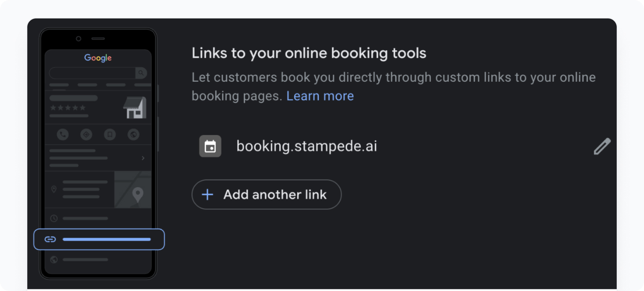
Task: Click the star rating row in mockup
Action: pos(68,108)
